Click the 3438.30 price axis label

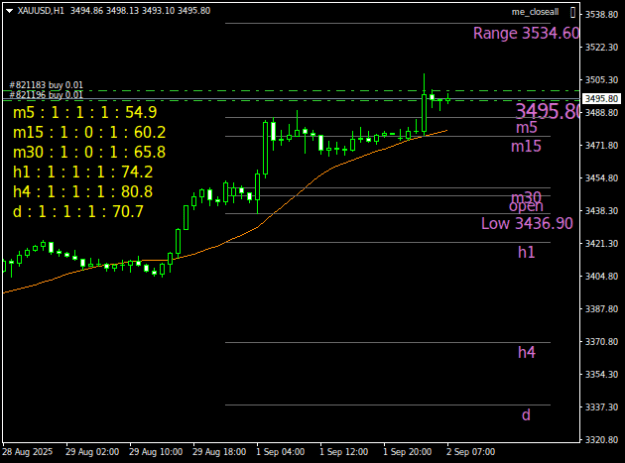point(601,211)
